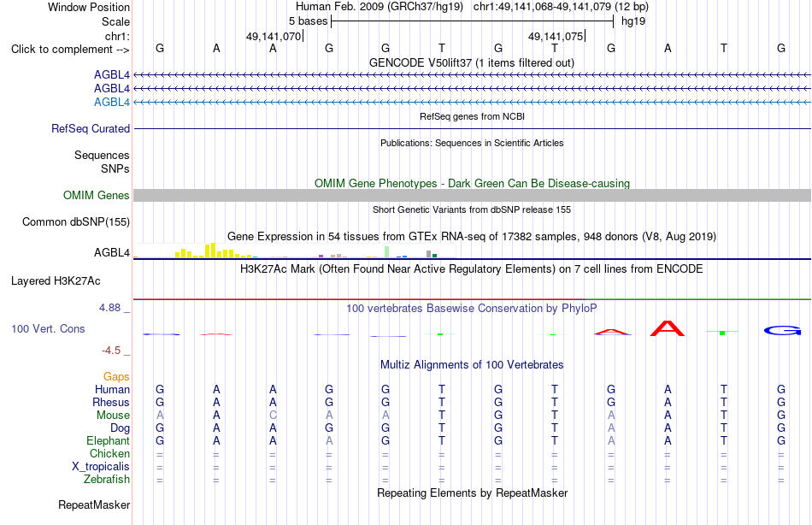Click the gray mismatched A in Dog row
Viewport: 812px width, 525px height.
coord(611,428)
